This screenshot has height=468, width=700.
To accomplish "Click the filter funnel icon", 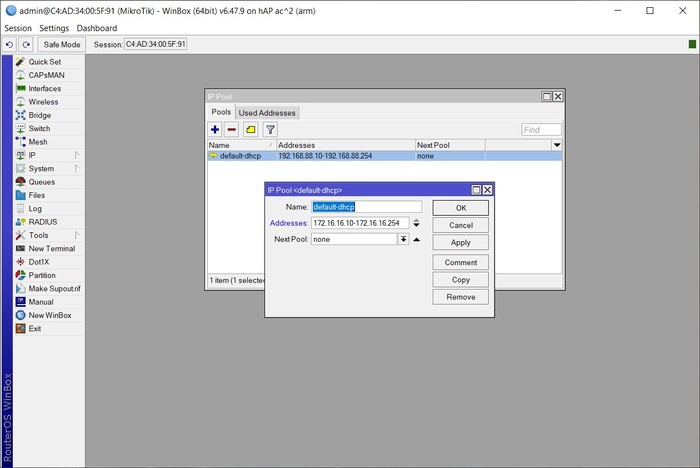I will pos(270,130).
